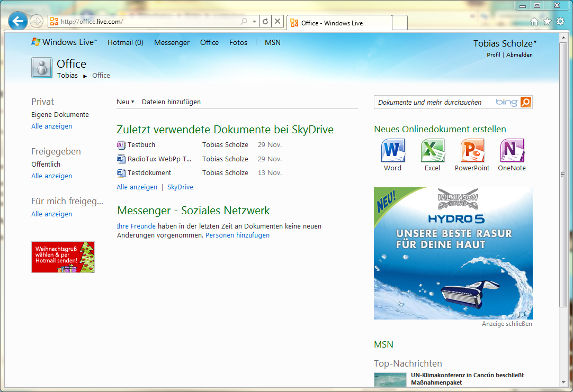
Task: Click the Word icon beside Testdokument
Action: (x=121, y=172)
